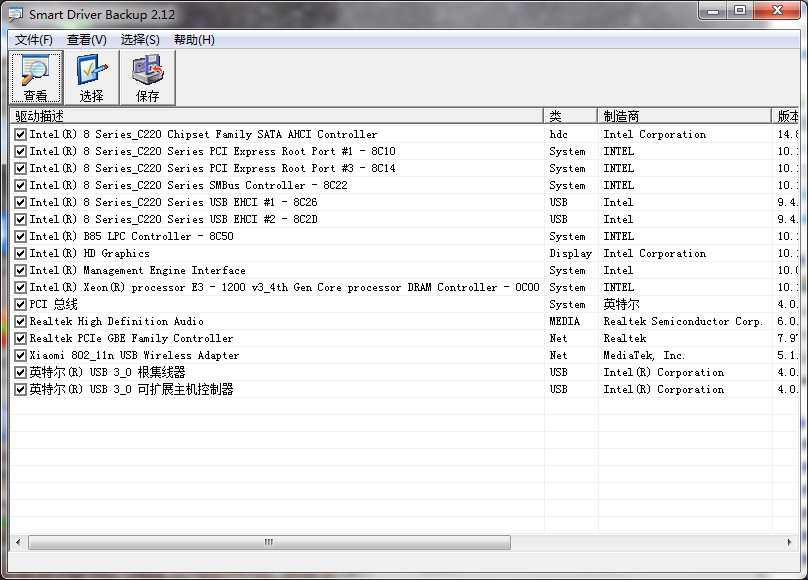
Task: Toggle Xeon DRAM Controller driver checkbox
Action: coord(20,287)
